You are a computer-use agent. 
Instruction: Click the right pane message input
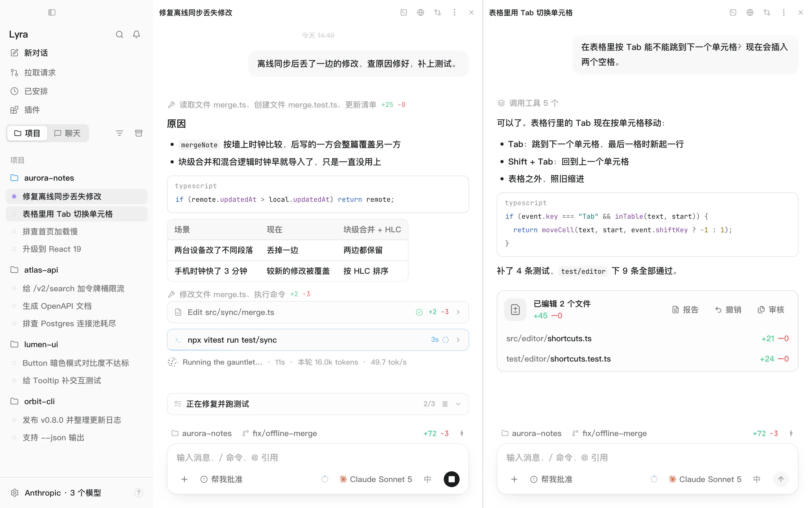(647, 457)
